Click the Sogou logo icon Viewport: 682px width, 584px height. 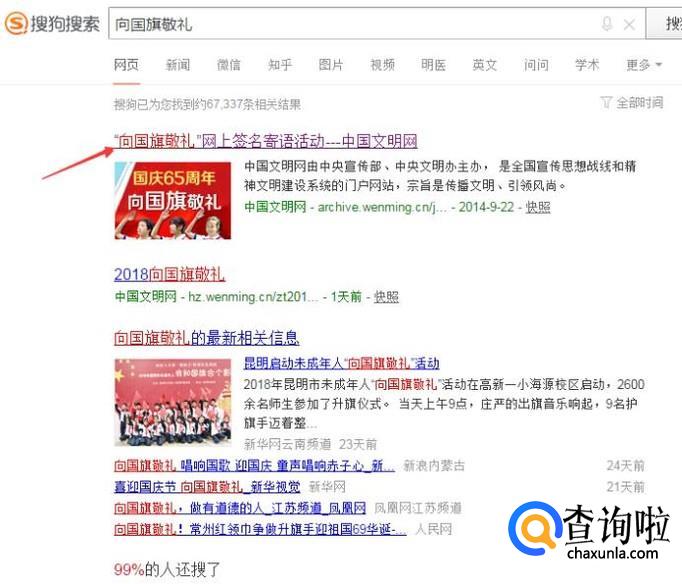point(16,23)
